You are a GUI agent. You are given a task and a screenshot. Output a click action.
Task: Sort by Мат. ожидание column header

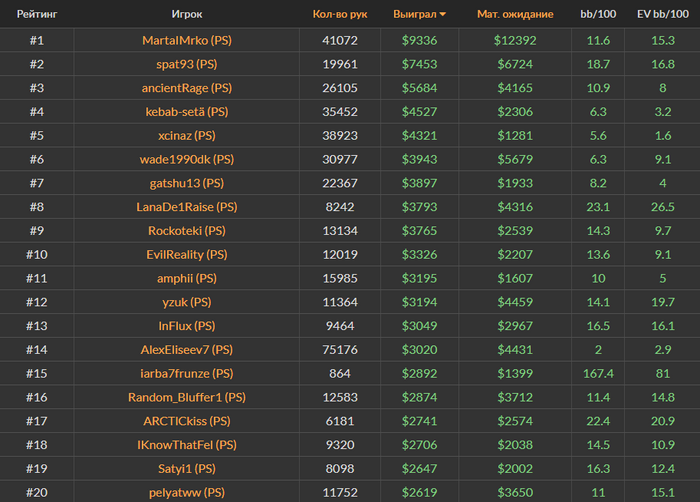click(x=515, y=15)
